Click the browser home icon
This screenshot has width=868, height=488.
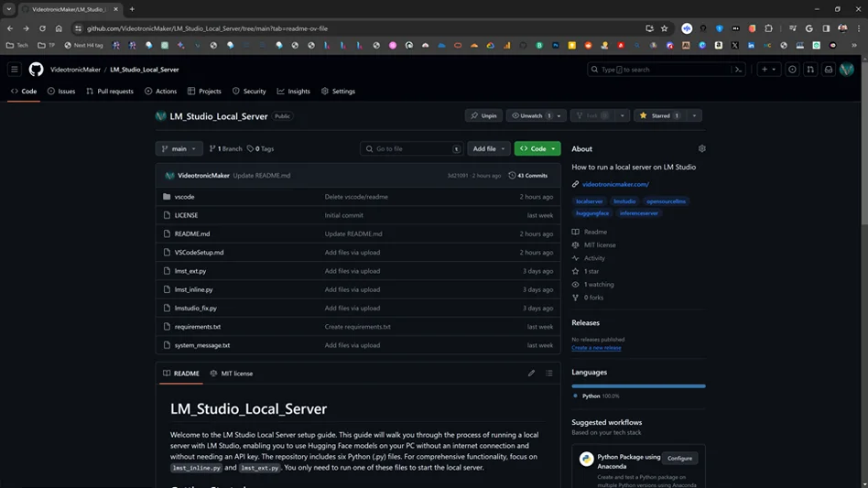(59, 28)
